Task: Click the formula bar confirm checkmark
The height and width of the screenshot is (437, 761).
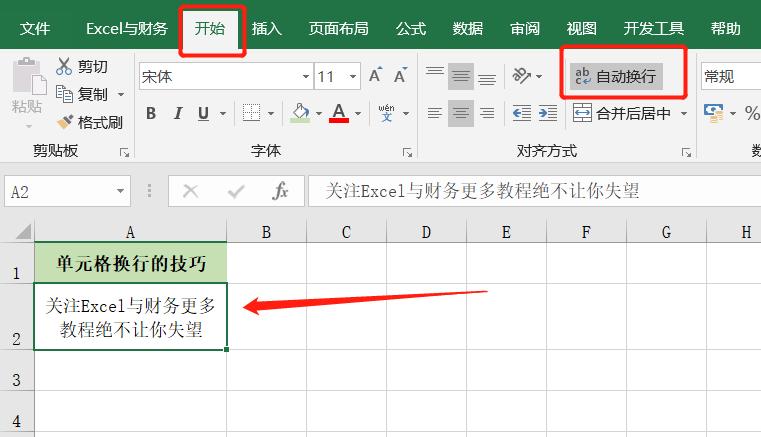Action: (x=236, y=191)
